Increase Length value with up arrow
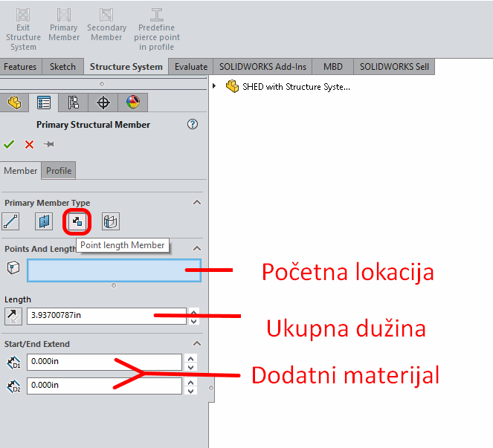The image size is (493, 448). point(194,311)
